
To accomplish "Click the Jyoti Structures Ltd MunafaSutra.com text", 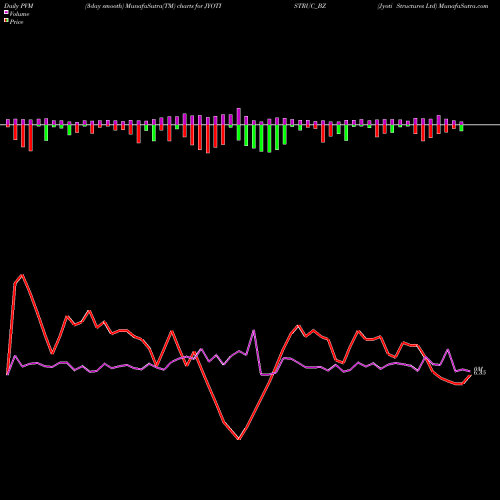I will [x=433, y=6].
